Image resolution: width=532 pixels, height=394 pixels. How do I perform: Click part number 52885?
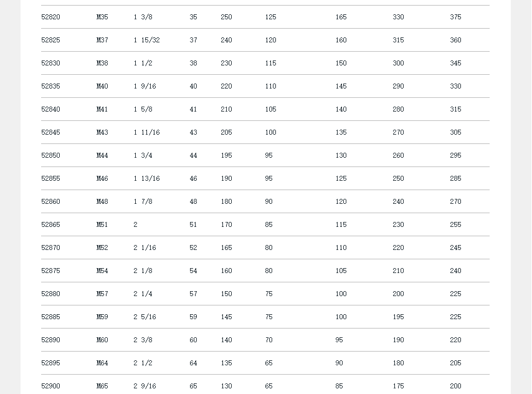point(50,317)
